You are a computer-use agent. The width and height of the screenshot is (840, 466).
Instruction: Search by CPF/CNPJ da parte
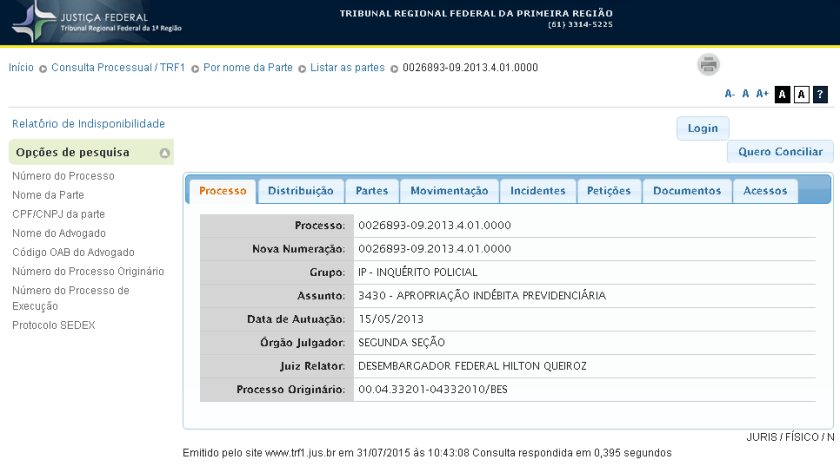coord(58,214)
